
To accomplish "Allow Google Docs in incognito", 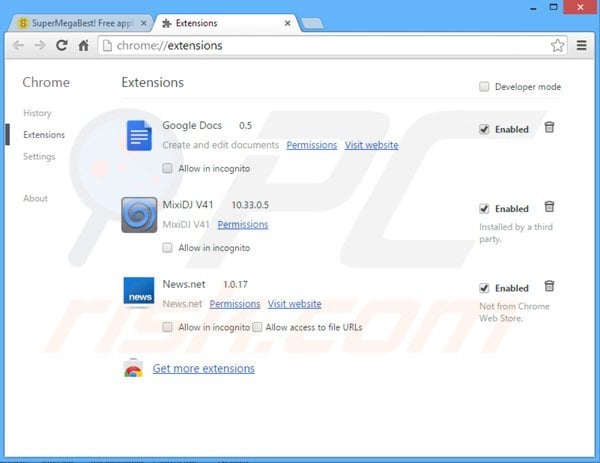I will (167, 168).
